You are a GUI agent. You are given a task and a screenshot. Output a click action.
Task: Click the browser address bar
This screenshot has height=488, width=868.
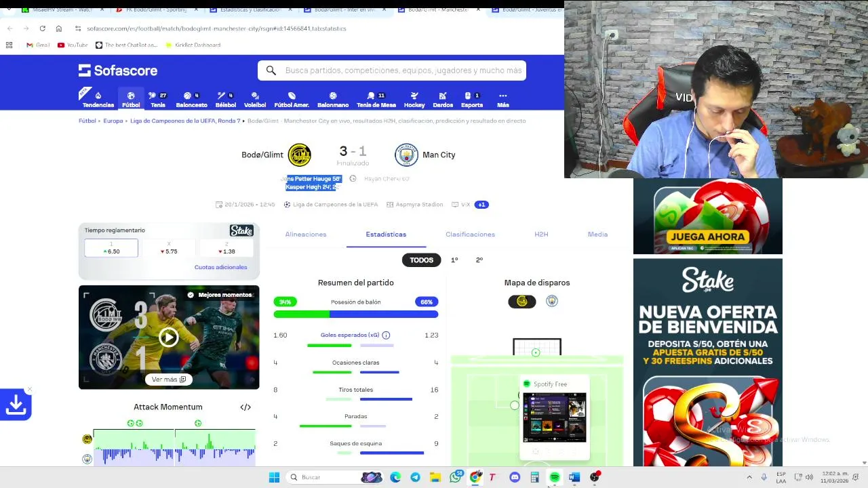click(x=315, y=28)
